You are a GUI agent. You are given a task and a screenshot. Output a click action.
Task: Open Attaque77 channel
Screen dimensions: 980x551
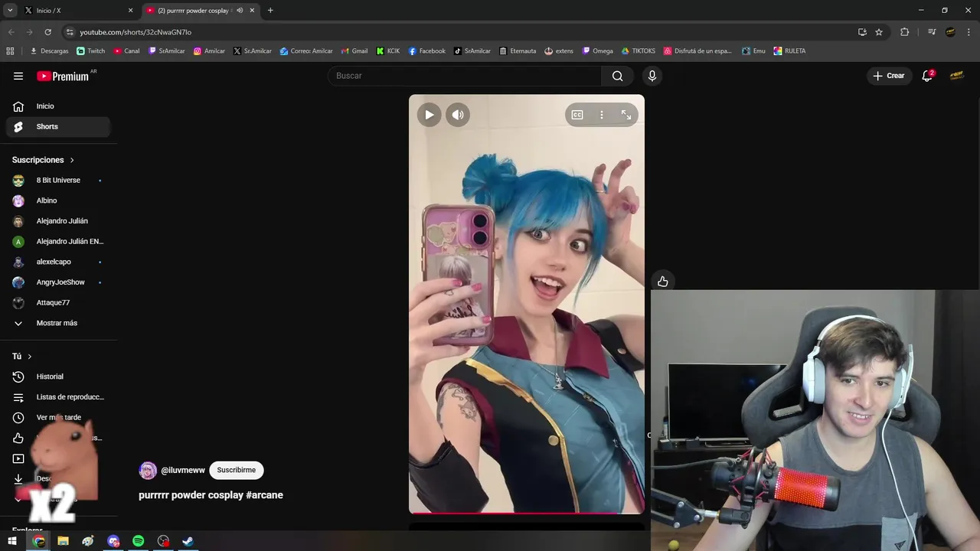(x=58, y=303)
